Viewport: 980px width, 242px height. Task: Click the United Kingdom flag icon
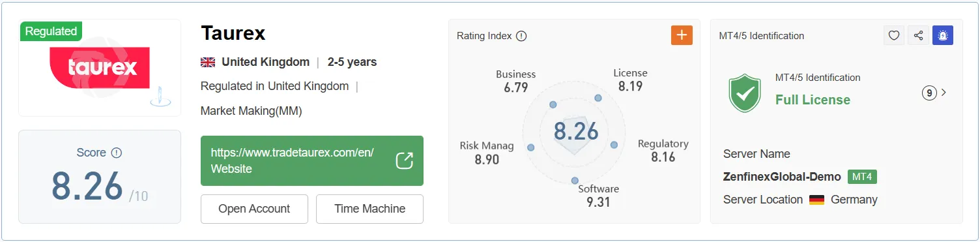tap(208, 63)
